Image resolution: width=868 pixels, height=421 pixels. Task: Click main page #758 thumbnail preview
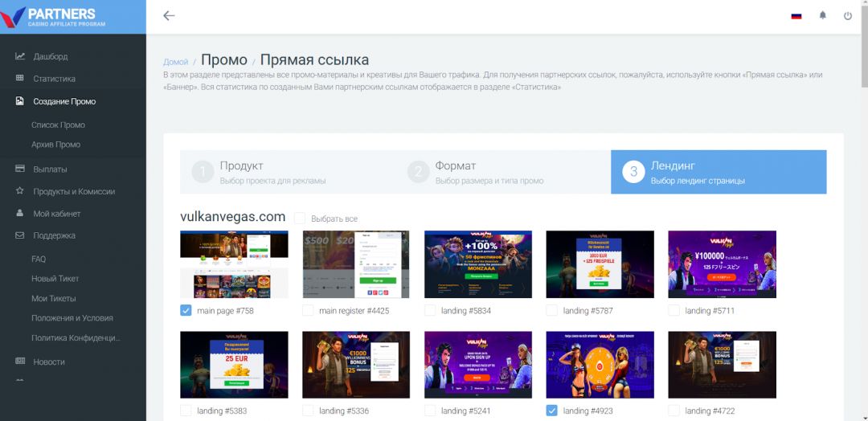[234, 264]
